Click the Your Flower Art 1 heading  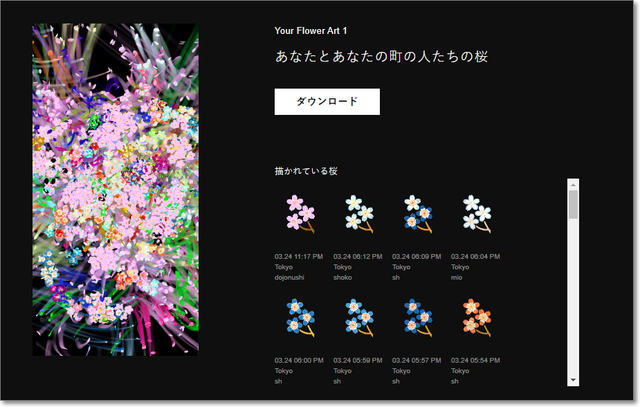tap(311, 31)
